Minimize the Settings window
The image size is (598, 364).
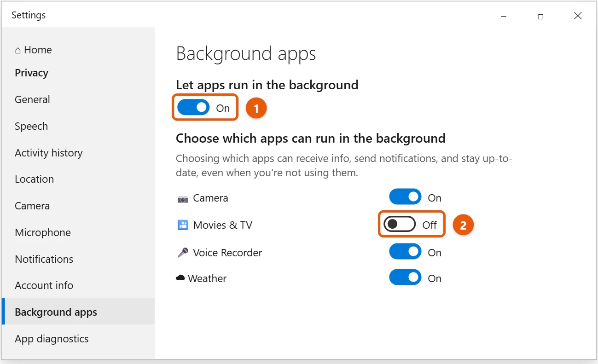[504, 16]
